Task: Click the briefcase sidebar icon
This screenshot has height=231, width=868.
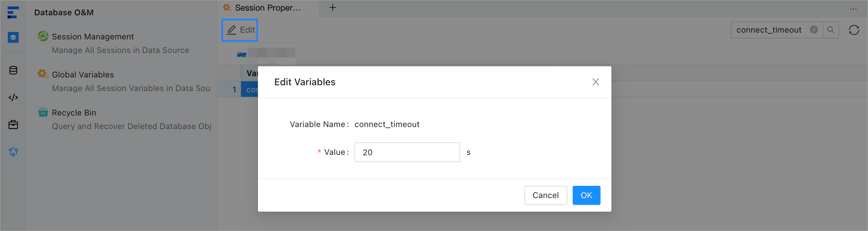Action: coord(13,125)
